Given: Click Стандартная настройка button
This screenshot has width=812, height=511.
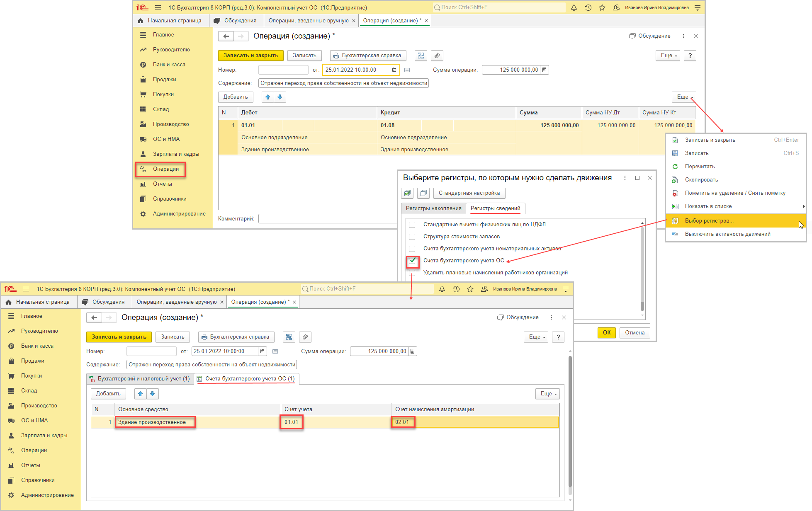Looking at the screenshot, I should pos(469,193).
